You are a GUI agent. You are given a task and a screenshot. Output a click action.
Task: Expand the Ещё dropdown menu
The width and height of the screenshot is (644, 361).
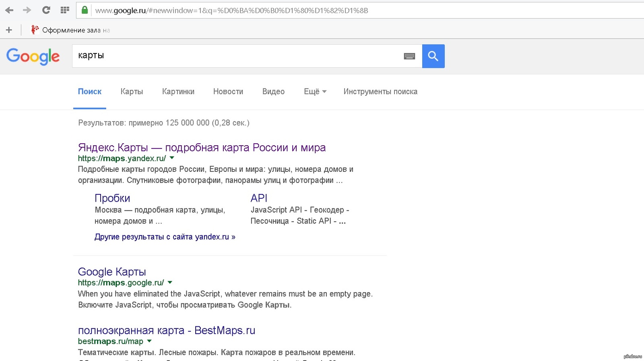click(315, 92)
